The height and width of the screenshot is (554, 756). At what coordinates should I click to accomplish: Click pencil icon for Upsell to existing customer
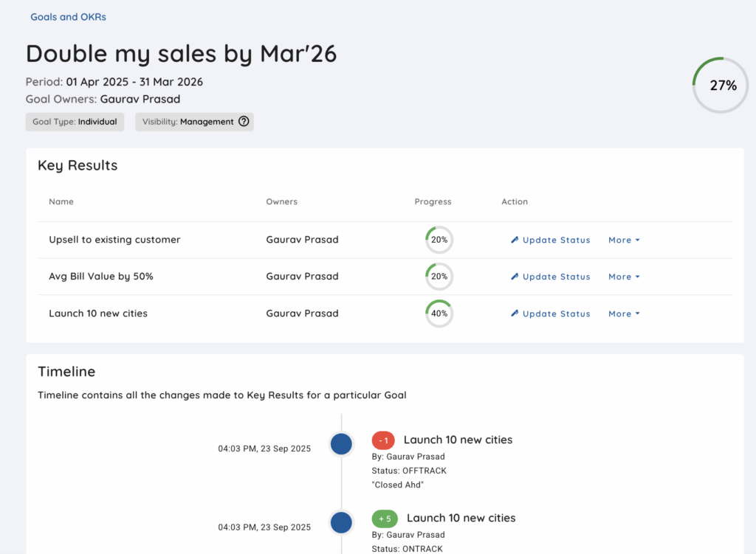(x=515, y=240)
